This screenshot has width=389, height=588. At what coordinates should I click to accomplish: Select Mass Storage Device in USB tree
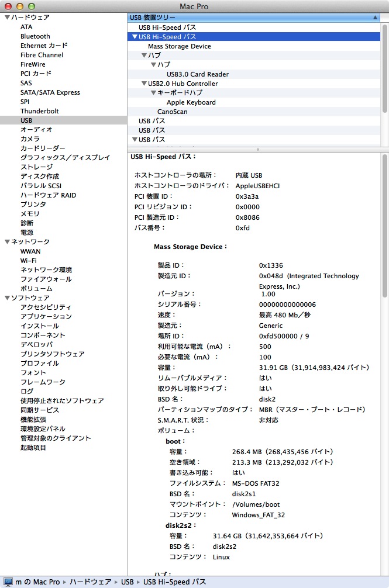pyautogui.click(x=179, y=46)
